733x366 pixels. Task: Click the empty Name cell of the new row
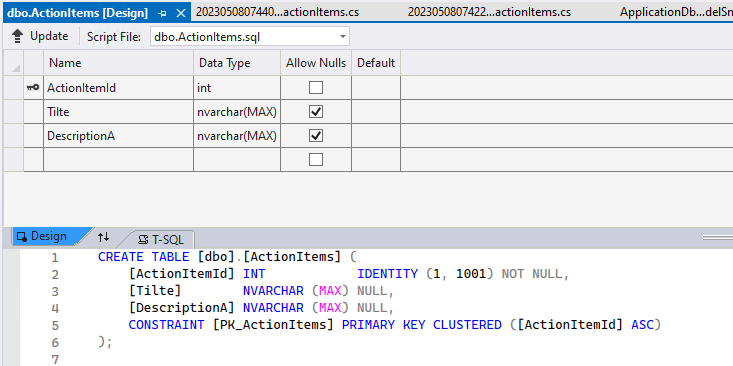click(118, 160)
